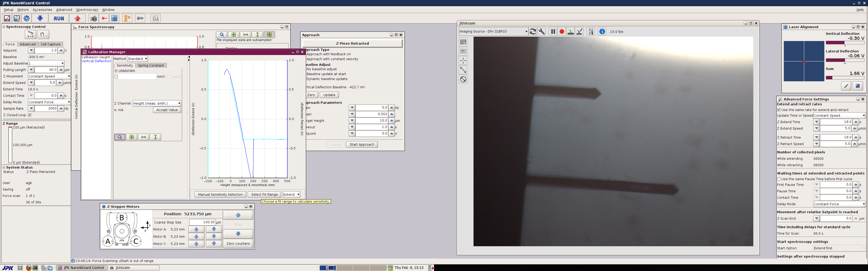Click the Start Approach button

(362, 145)
